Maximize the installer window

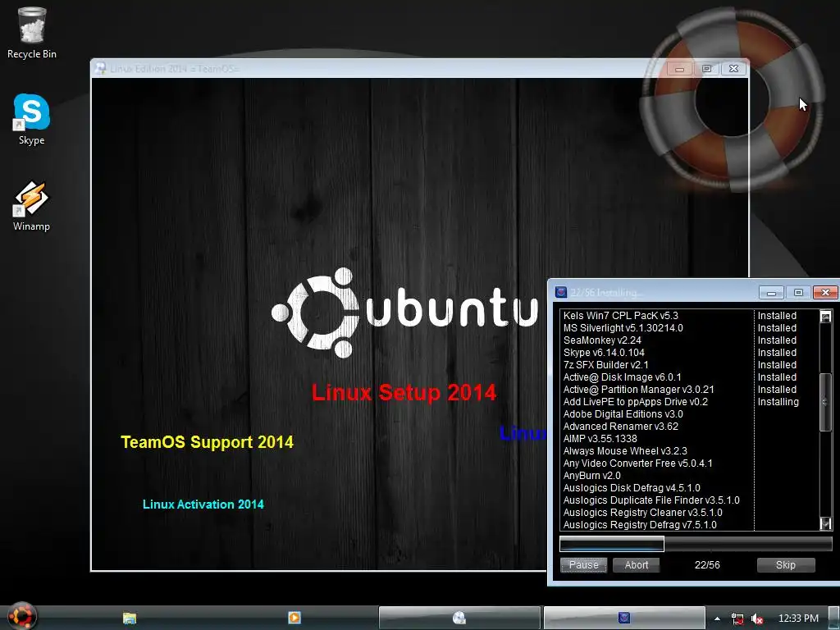[x=798, y=293]
